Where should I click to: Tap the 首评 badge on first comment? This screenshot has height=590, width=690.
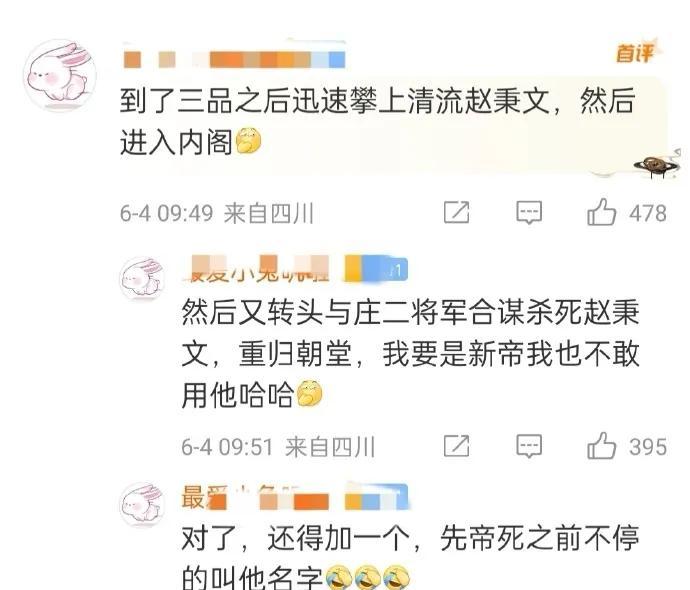pos(635,52)
